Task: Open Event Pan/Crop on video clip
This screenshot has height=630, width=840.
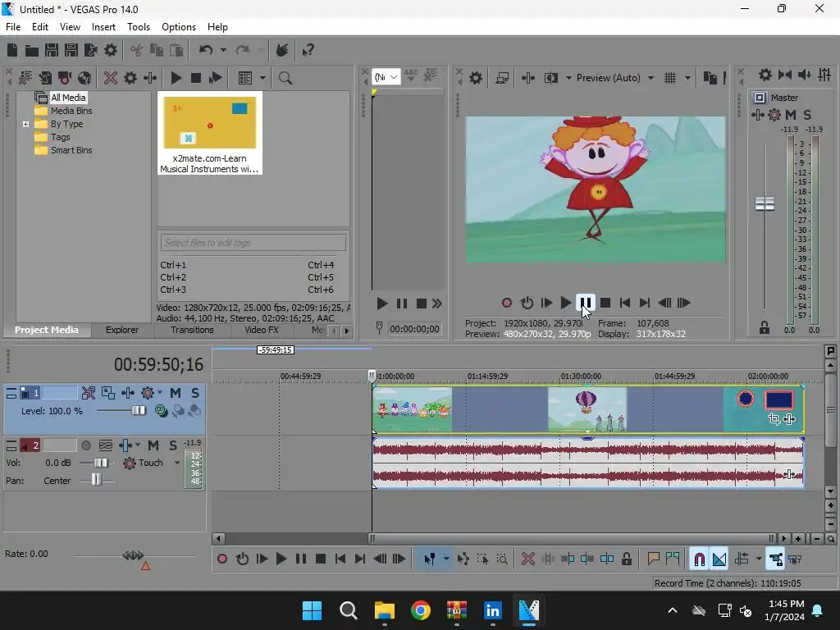Action: (774, 419)
